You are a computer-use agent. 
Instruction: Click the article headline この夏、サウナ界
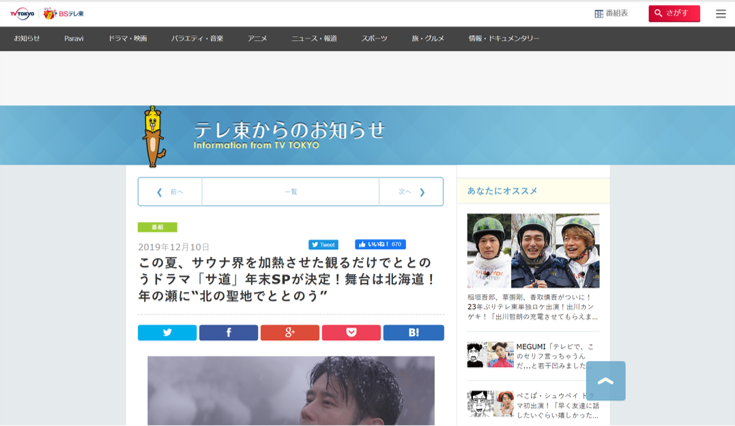pyautogui.click(x=287, y=279)
